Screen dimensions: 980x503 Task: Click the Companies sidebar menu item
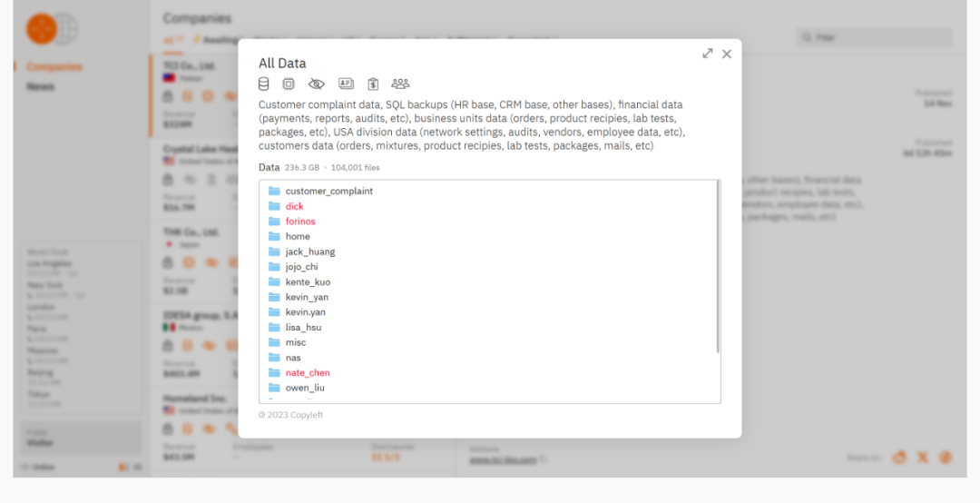(54, 67)
